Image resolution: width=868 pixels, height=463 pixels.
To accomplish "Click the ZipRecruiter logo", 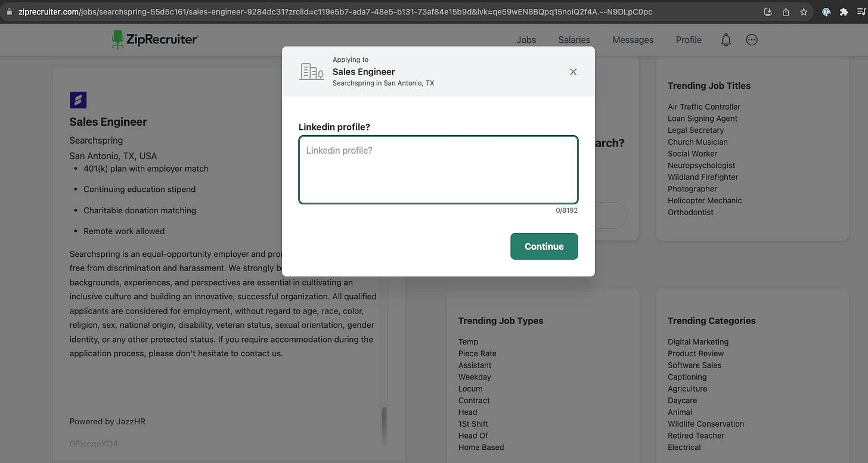I will point(155,39).
